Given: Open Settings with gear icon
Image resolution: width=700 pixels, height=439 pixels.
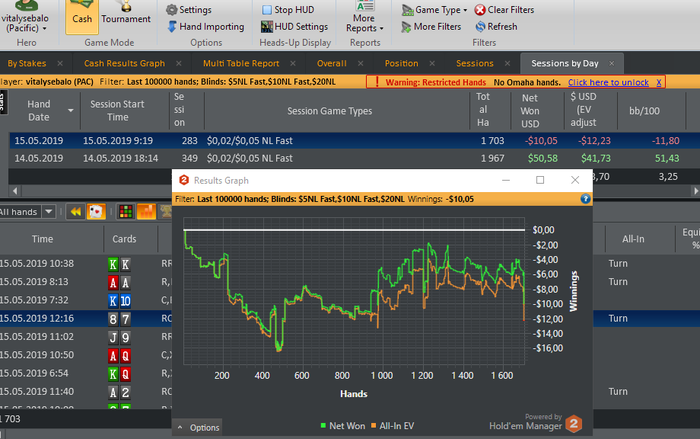Looking at the screenshot, I should coord(189,9).
